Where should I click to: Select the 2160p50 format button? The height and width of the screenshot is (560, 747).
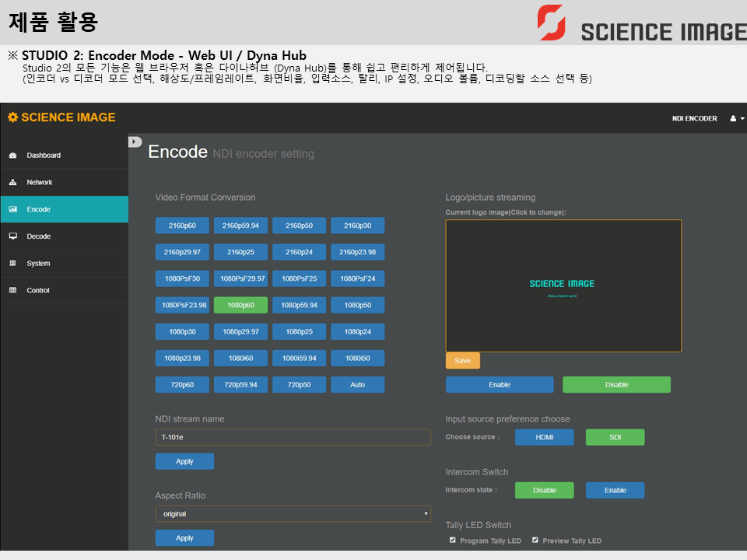[x=299, y=226]
